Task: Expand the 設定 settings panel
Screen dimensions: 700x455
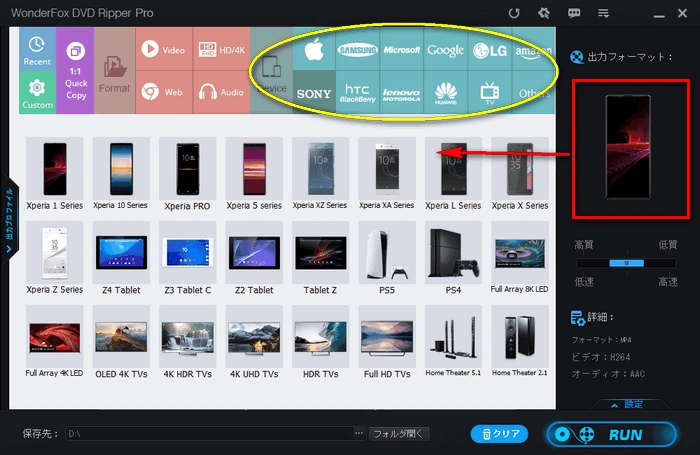Action: 628,405
